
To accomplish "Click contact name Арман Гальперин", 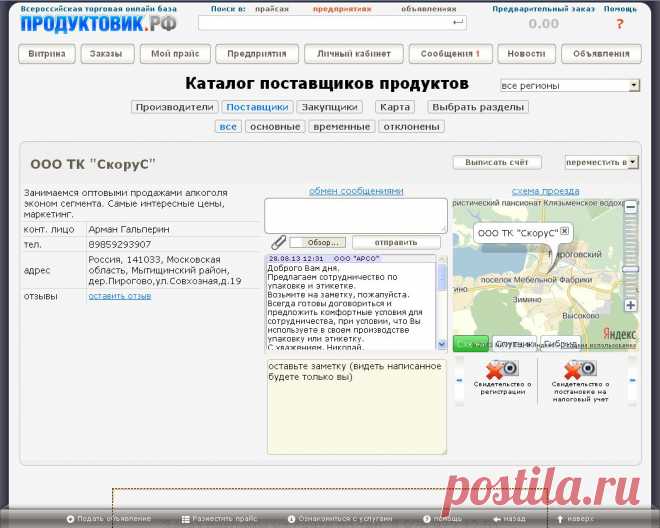I will coord(129,229).
